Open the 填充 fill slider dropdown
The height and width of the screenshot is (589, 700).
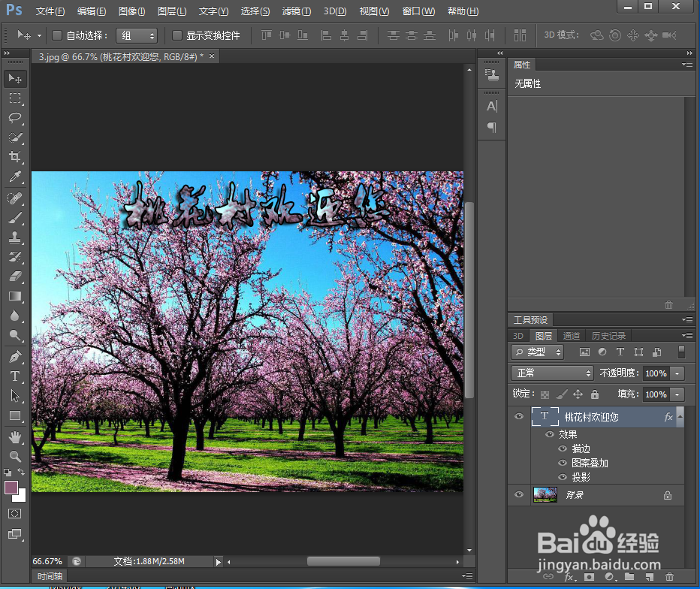tap(677, 394)
